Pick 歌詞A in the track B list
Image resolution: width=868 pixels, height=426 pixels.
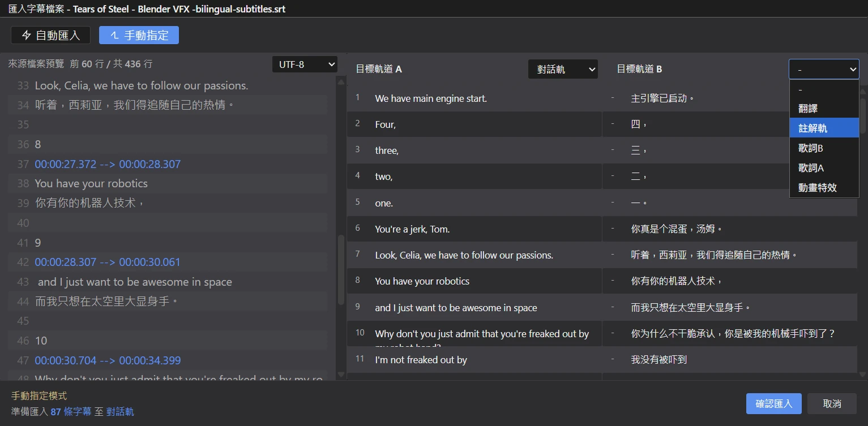click(824, 168)
